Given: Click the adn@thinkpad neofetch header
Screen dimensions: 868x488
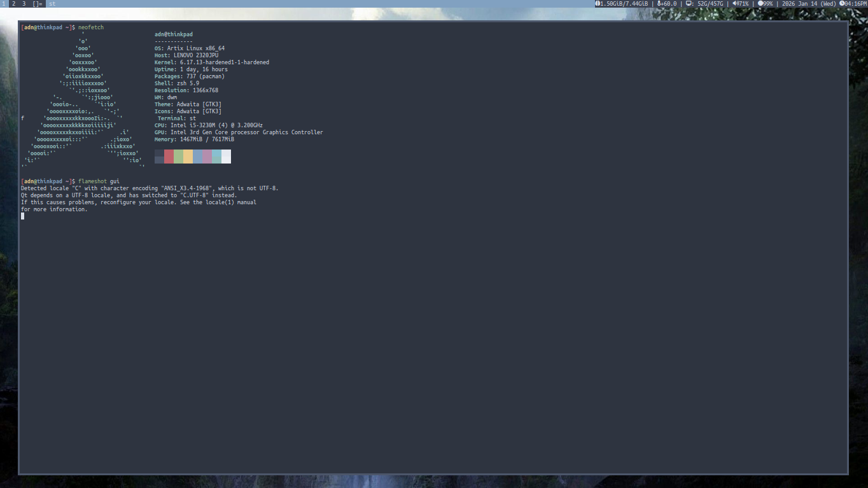Looking at the screenshot, I should click(x=174, y=34).
